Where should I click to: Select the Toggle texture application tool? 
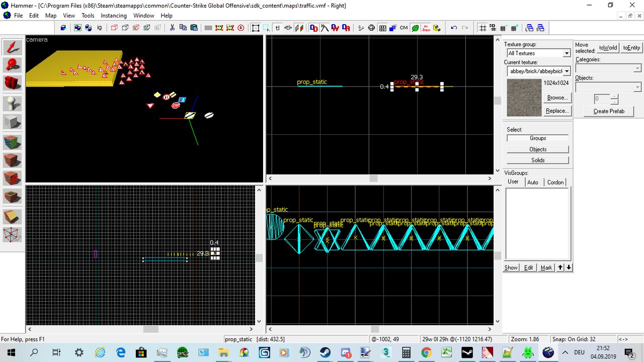(14, 143)
